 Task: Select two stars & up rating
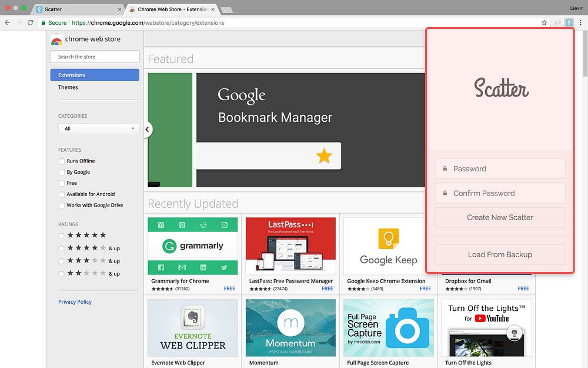[x=61, y=274]
